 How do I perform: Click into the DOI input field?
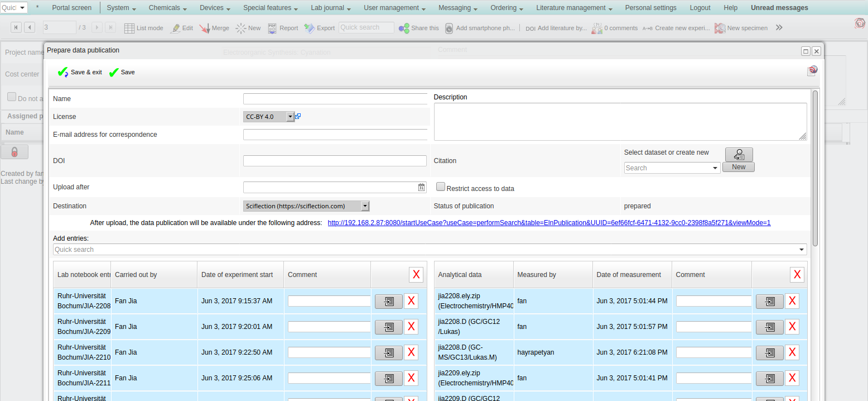(335, 161)
